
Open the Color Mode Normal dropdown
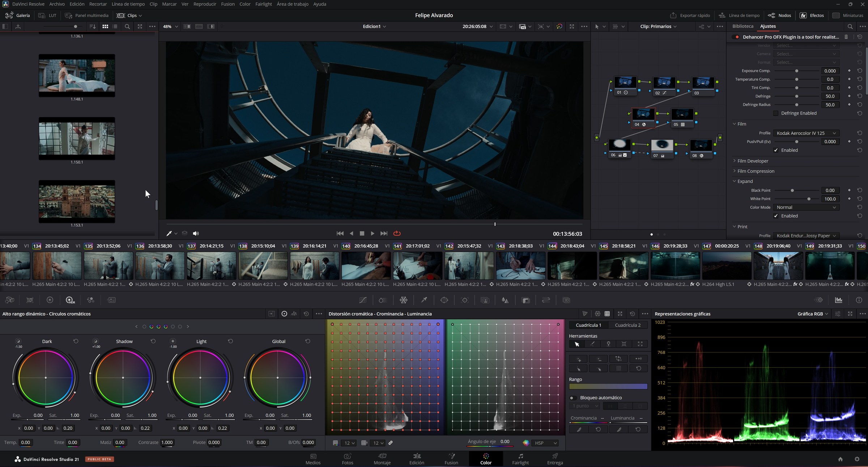806,207
